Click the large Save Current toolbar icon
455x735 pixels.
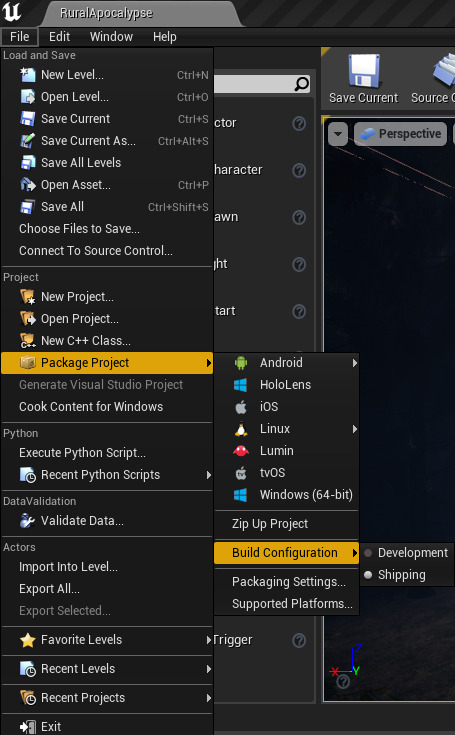tap(364, 71)
